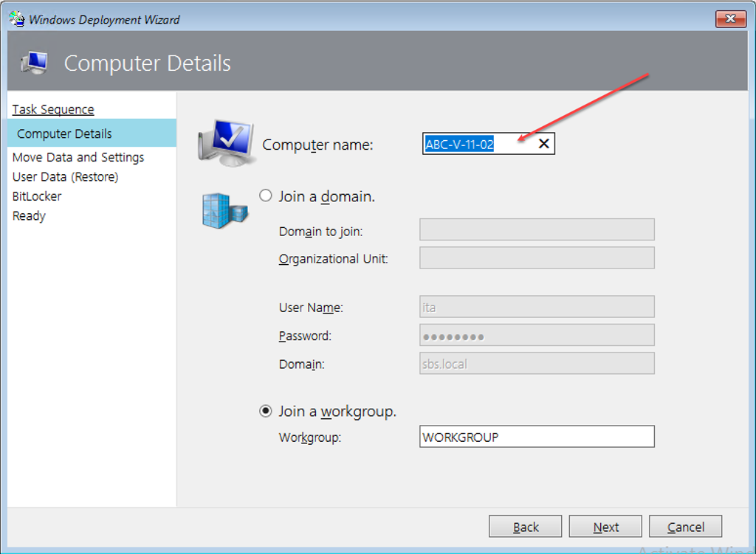Click the Computer Details header monitor icon
The height and width of the screenshot is (554, 756).
coord(35,63)
